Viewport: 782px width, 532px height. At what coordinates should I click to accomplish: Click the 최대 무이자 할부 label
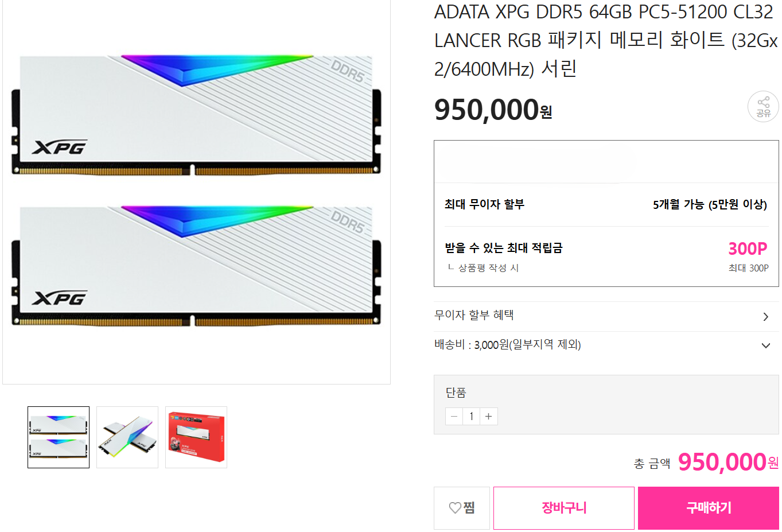pos(484,204)
